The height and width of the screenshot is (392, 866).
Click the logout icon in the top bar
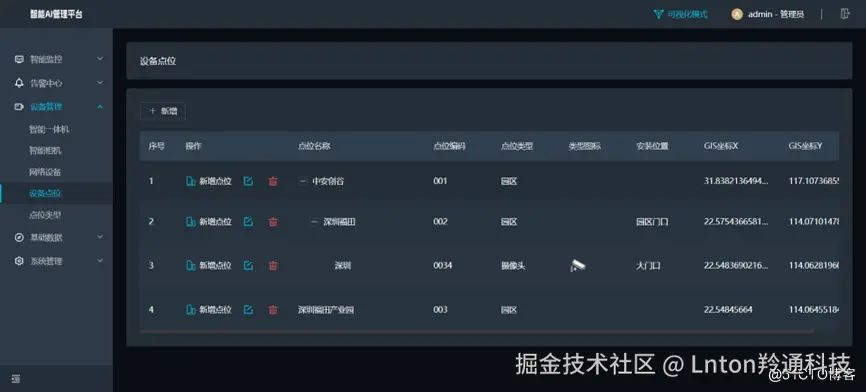[844, 14]
